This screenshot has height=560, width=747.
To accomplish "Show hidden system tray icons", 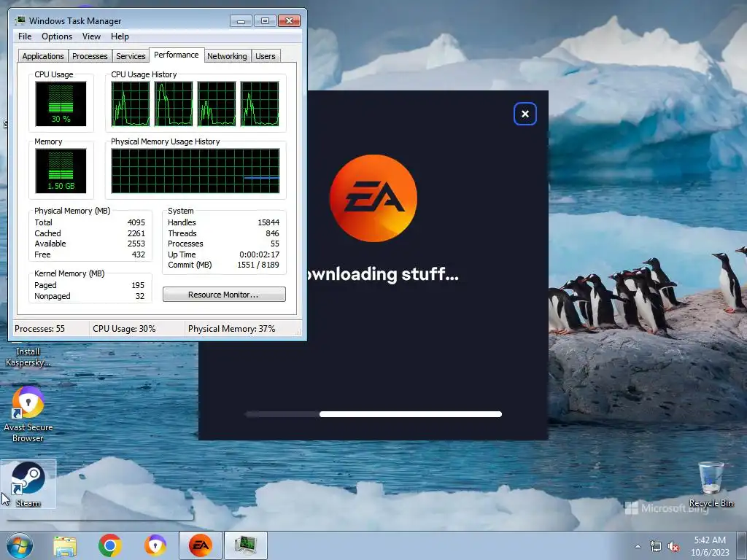I will [x=638, y=547].
